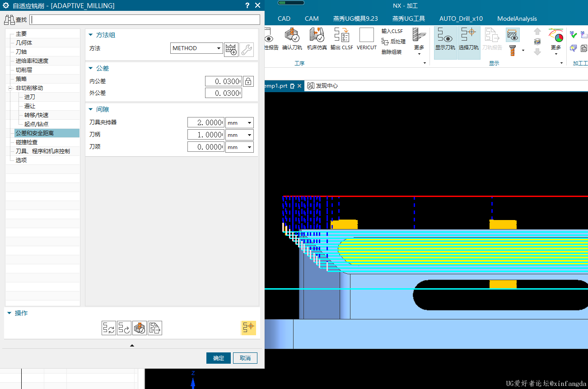Click the VERICUT ribbon button
Viewport: 588px width, 389px height.
pos(367,38)
